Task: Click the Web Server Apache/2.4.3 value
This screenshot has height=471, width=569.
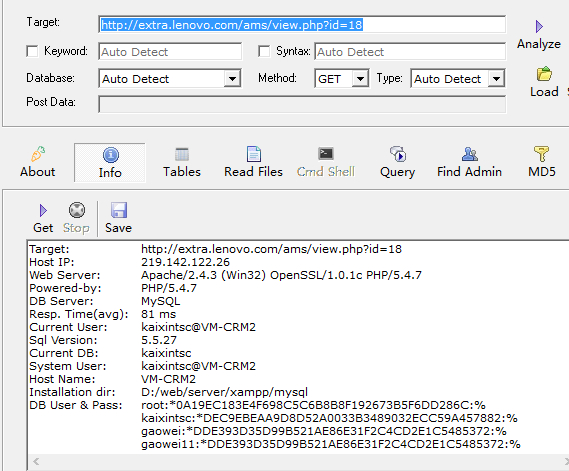Action: [x=281, y=275]
